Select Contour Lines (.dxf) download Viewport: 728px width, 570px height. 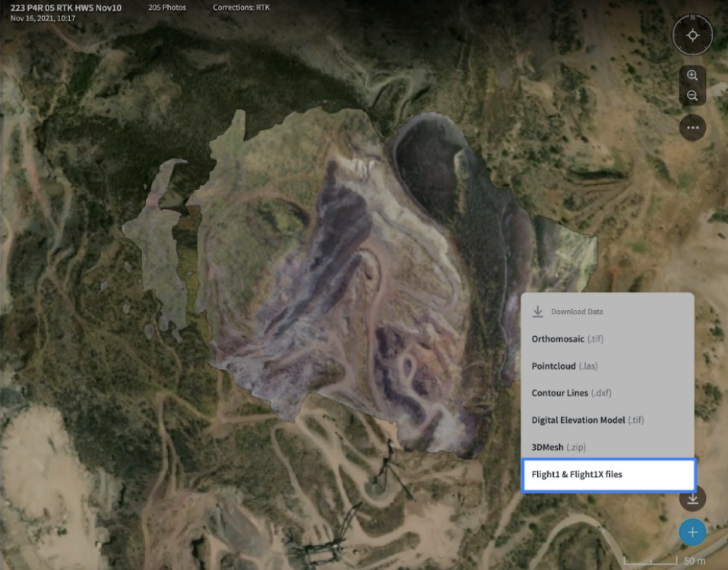coord(607,393)
